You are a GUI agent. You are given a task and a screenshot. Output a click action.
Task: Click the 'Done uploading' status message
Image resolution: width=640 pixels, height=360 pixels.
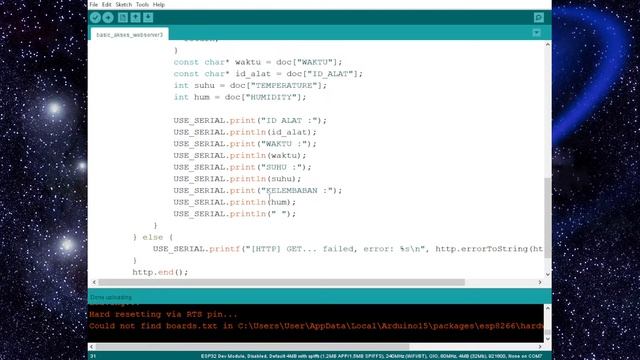(111, 297)
